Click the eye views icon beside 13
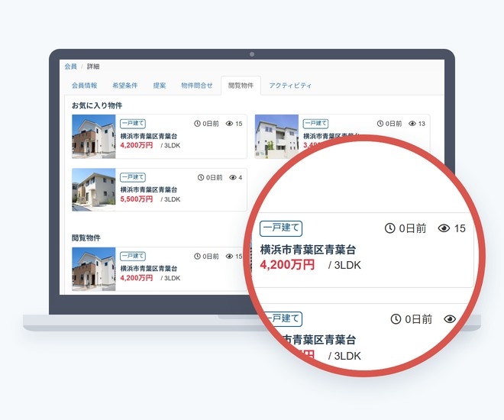 pos(412,124)
